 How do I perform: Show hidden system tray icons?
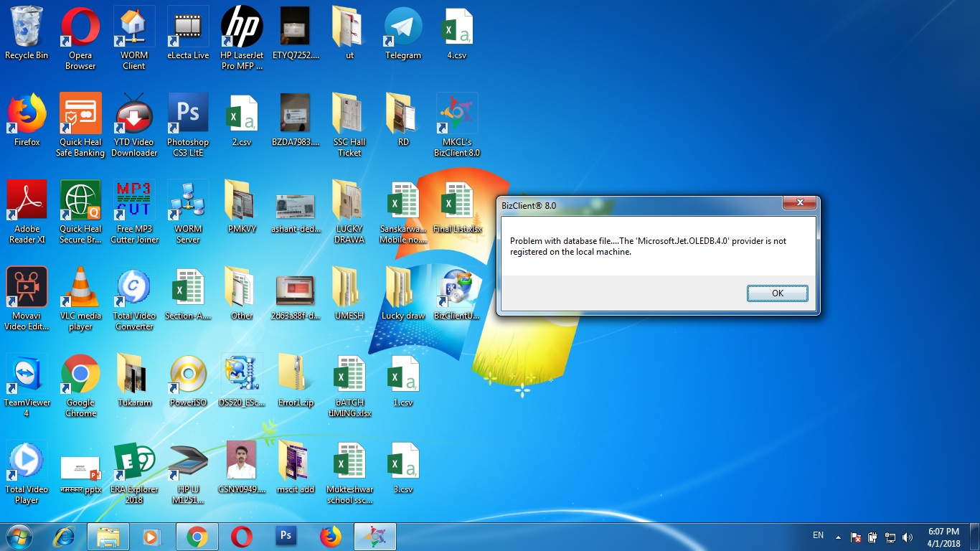point(837,537)
